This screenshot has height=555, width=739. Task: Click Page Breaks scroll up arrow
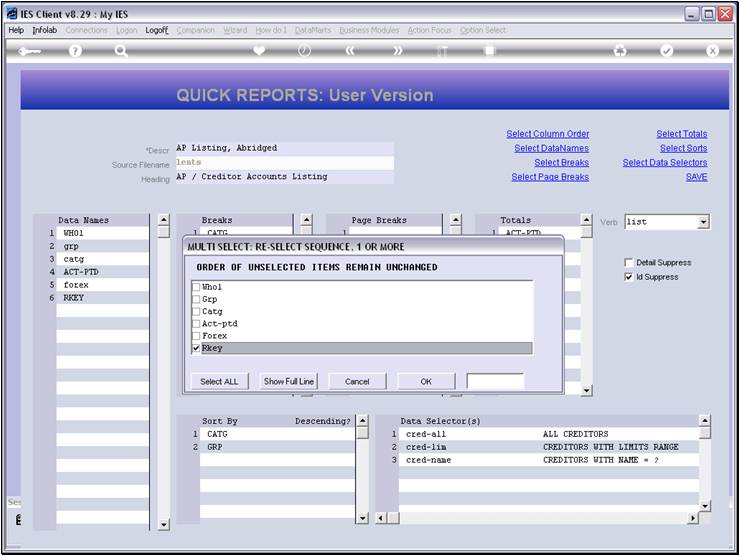pyautogui.click(x=455, y=220)
